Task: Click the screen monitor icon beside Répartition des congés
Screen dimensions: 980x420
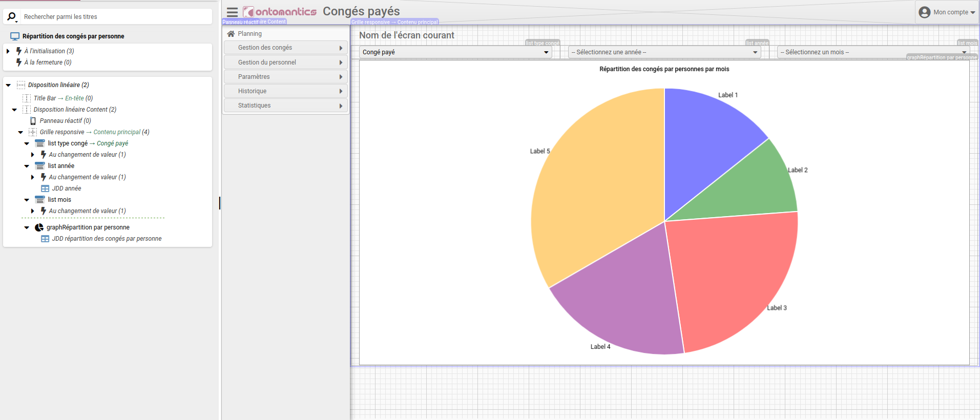Action: [x=15, y=36]
